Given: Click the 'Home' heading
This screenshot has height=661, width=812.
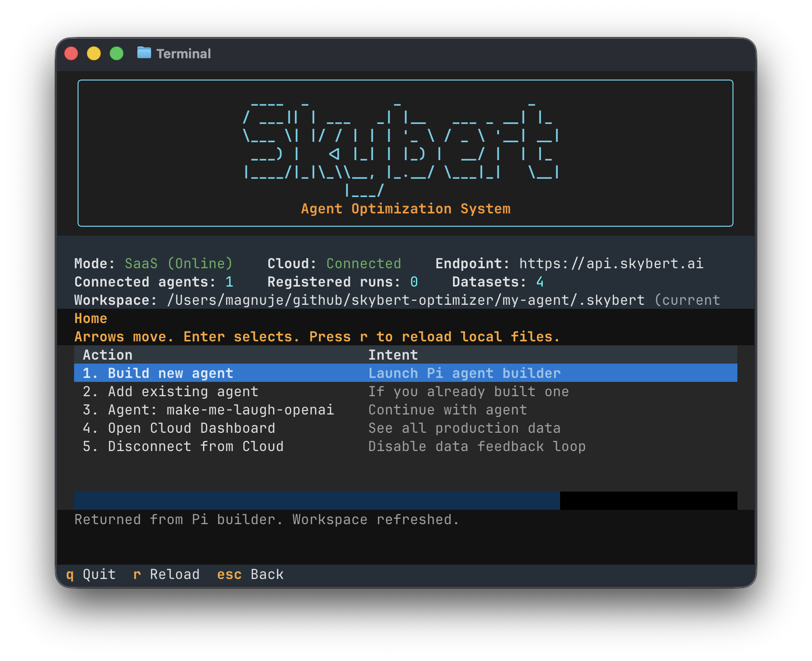Looking at the screenshot, I should [x=91, y=319].
